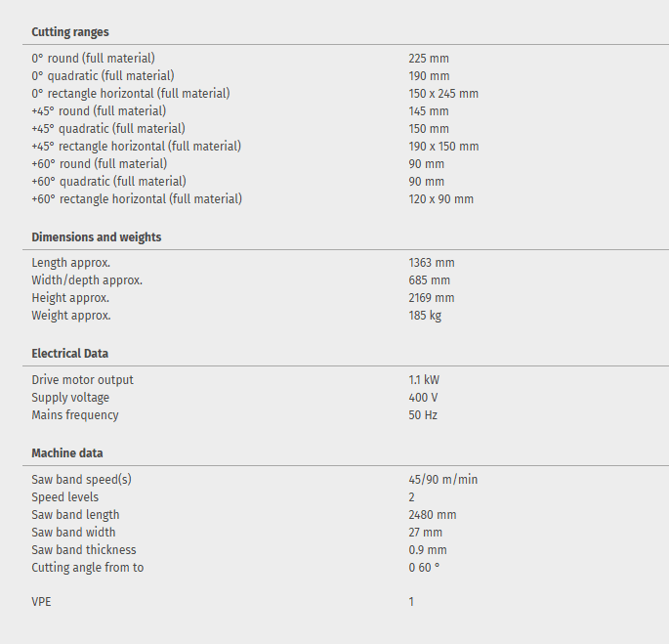Click the 120 x 90 mm value
669x644 pixels.
440,199
